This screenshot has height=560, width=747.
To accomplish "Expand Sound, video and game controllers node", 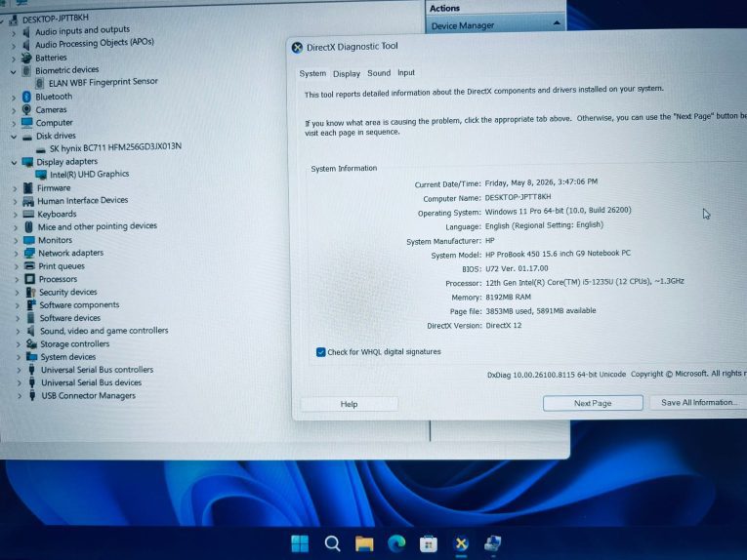I will (19, 331).
